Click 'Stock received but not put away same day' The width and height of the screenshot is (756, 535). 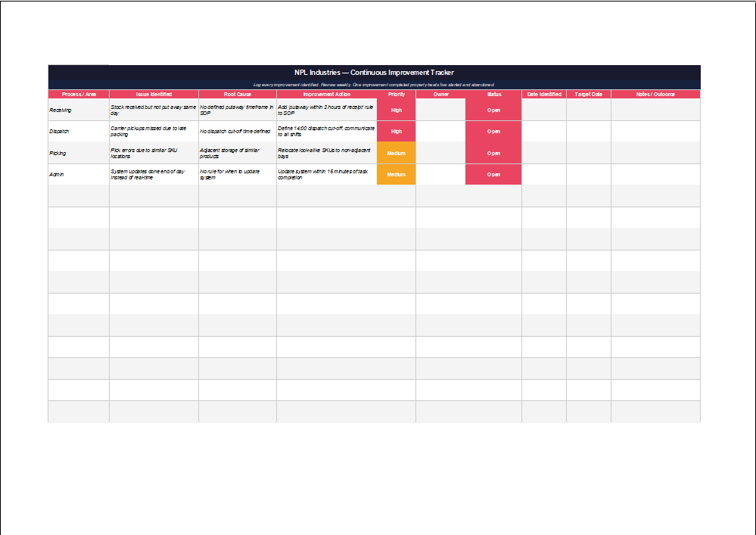pyautogui.click(x=154, y=110)
